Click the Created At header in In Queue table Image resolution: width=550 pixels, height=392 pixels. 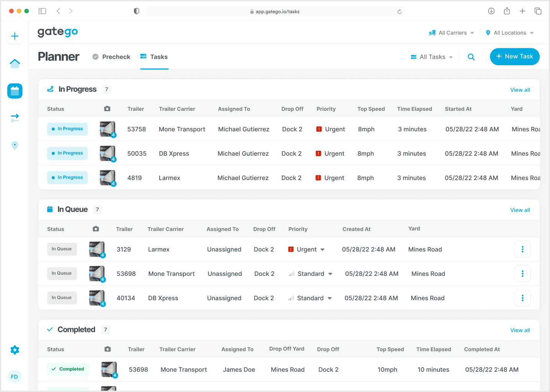[356, 229]
